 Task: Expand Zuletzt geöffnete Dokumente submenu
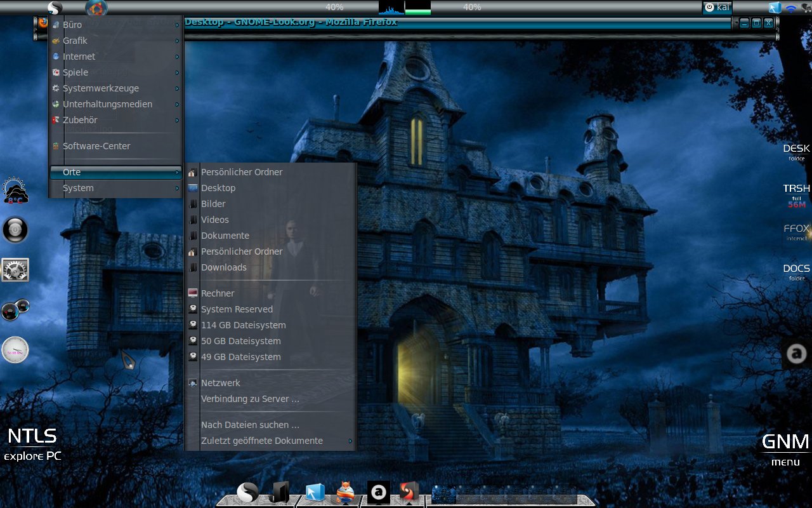coord(270,441)
